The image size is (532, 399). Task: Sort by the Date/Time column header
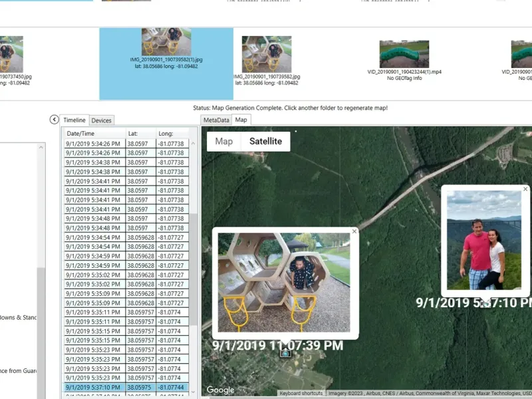point(95,134)
